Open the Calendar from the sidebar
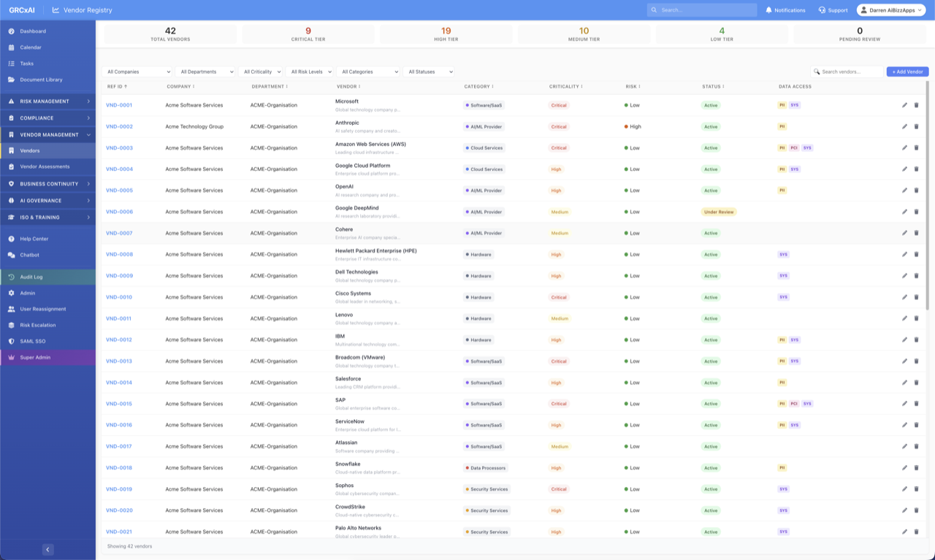This screenshot has height=560, width=935. [x=32, y=47]
